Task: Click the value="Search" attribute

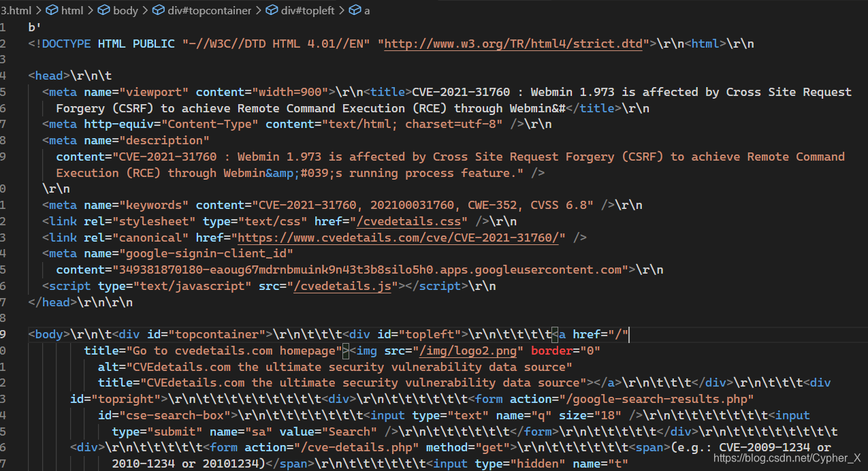Action: click(x=328, y=432)
